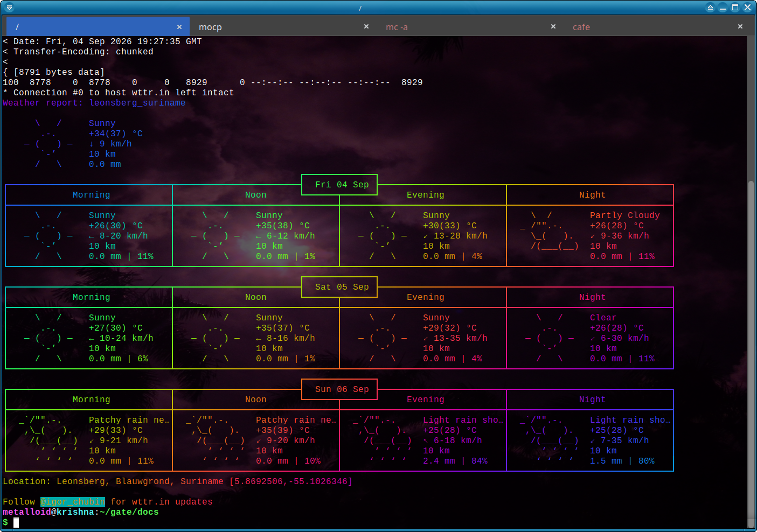The width and height of the screenshot is (757, 532).
Task: Click the @igor_chubin link
Action: 73,502
